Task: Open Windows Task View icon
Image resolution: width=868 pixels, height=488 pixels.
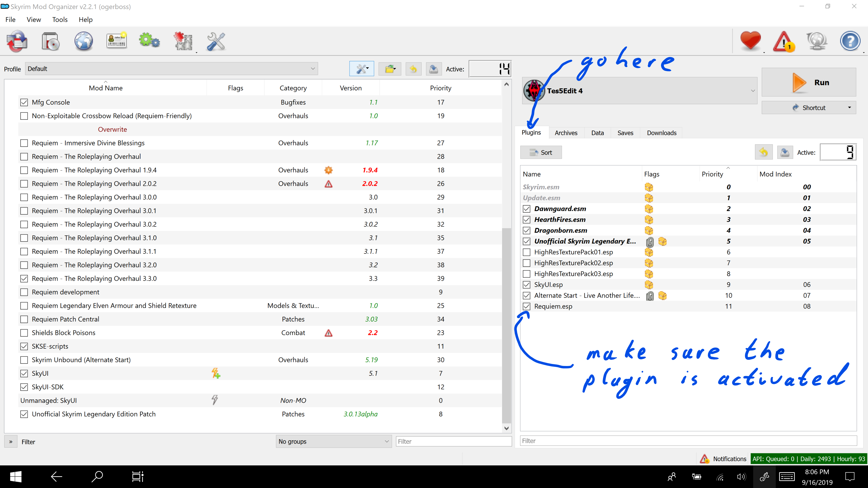Action: (x=137, y=476)
